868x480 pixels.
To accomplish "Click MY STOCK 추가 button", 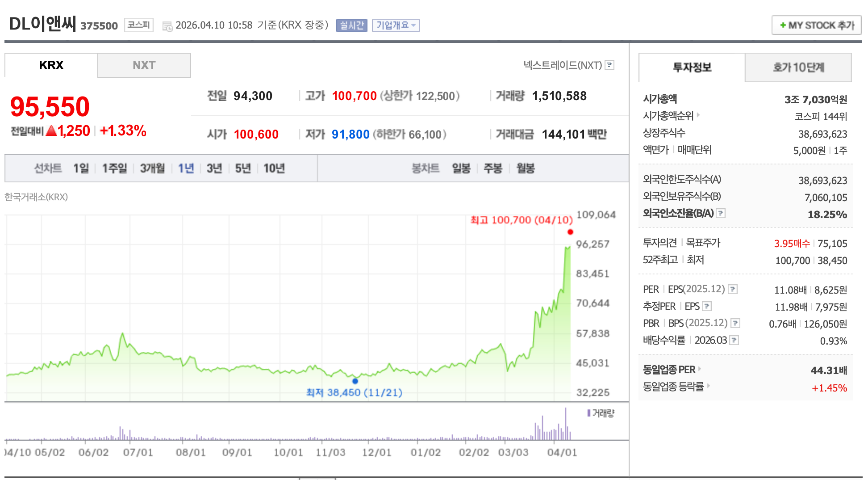I will click(817, 25).
